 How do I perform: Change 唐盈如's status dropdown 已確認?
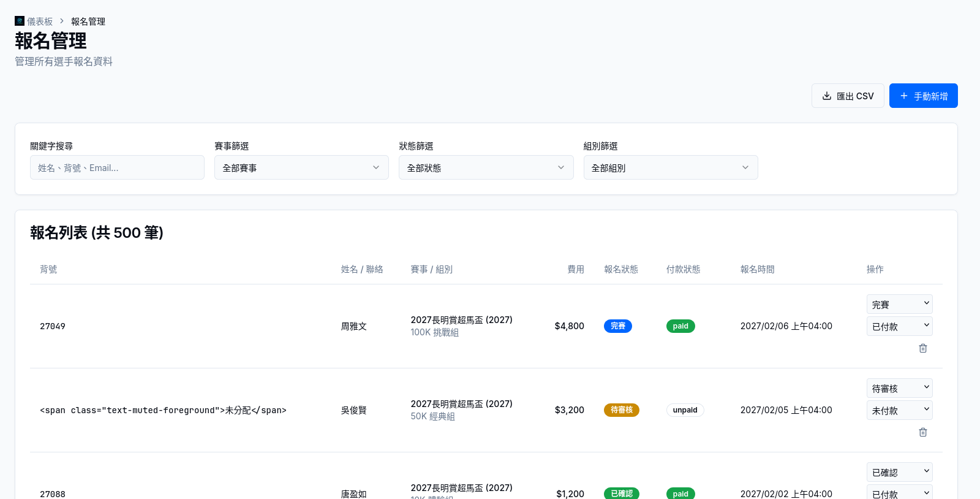click(x=899, y=472)
